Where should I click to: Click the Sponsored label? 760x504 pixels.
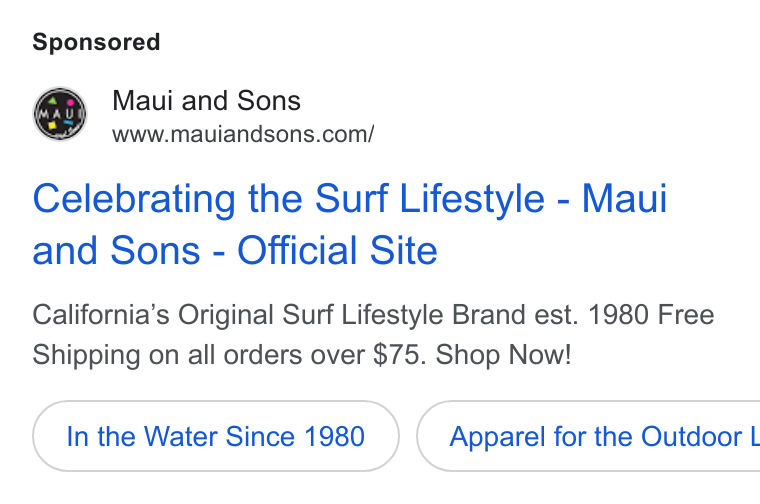96,42
